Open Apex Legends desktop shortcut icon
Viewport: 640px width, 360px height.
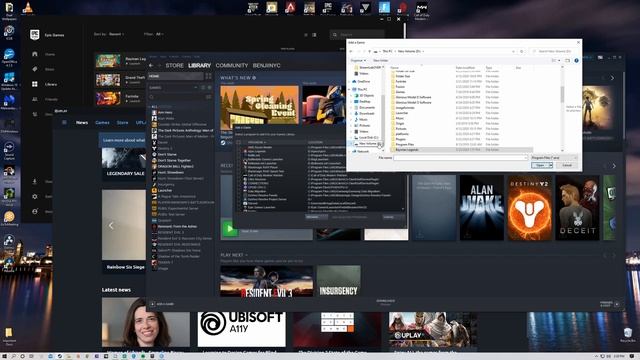290,7
